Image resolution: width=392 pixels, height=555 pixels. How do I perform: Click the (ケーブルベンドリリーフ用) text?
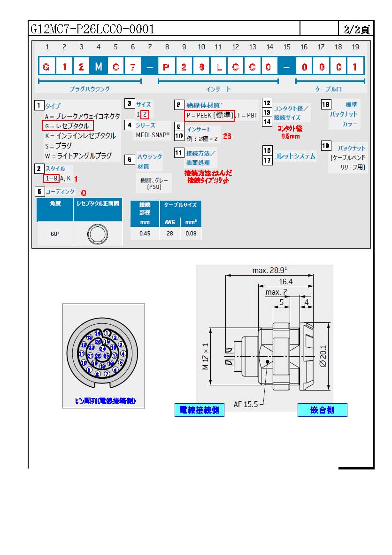(348, 163)
